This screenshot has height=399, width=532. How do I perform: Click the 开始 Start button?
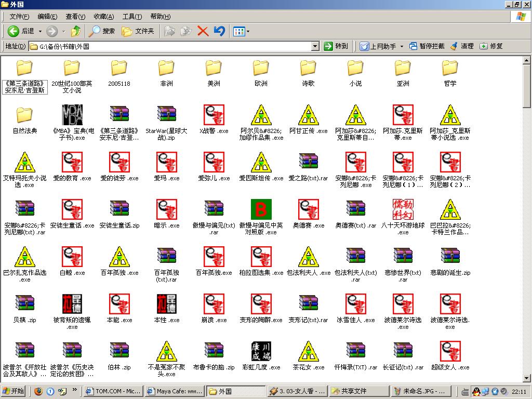14,391
